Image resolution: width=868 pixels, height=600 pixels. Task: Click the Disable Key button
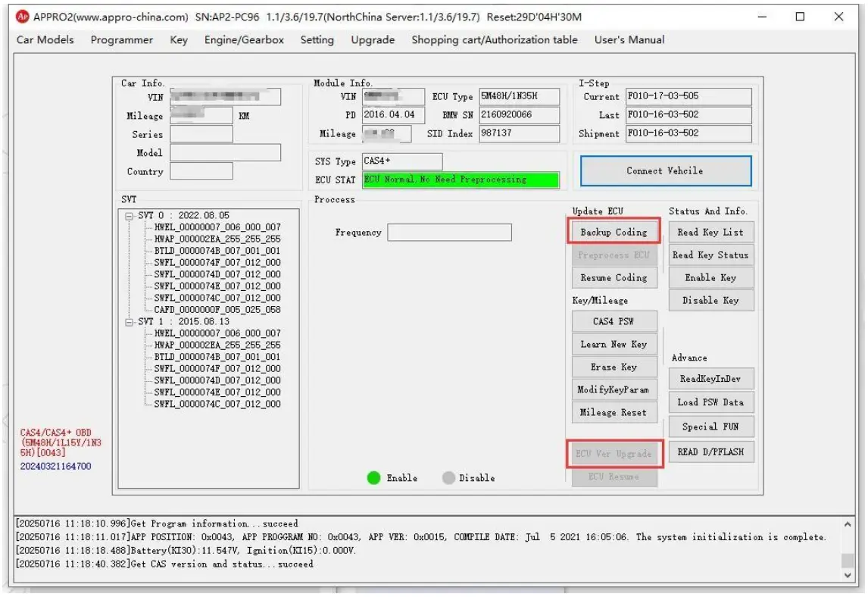pos(710,300)
